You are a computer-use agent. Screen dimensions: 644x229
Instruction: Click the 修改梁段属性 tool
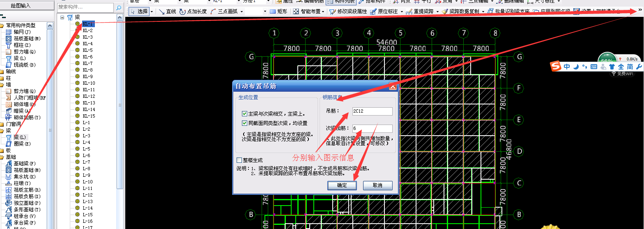coord(348,12)
